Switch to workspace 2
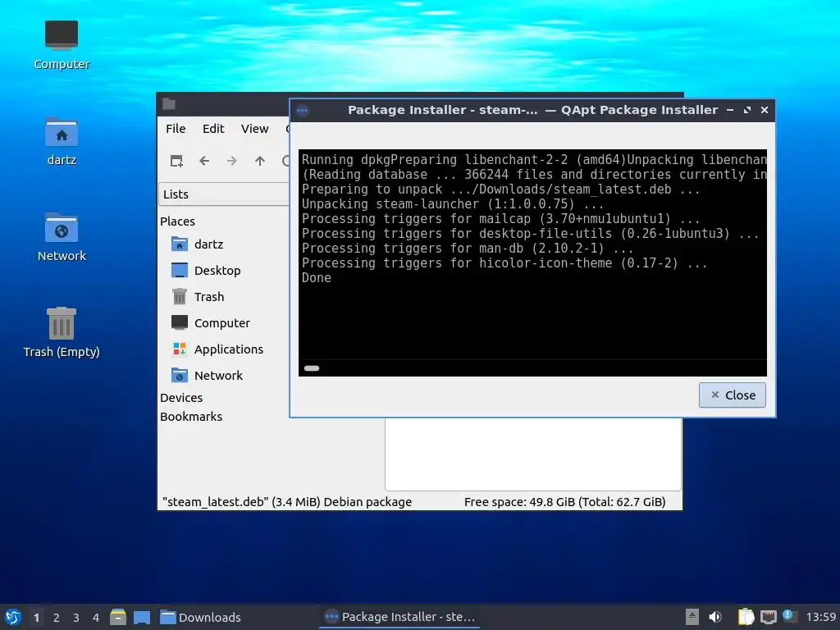840x630 pixels. pyautogui.click(x=57, y=618)
